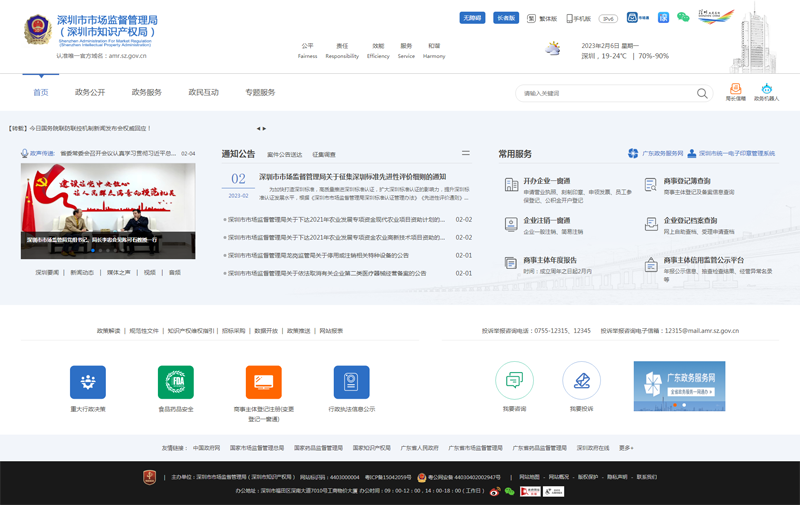Click the 行政执法信息公示 icon
The image size is (800, 505).
click(352, 382)
